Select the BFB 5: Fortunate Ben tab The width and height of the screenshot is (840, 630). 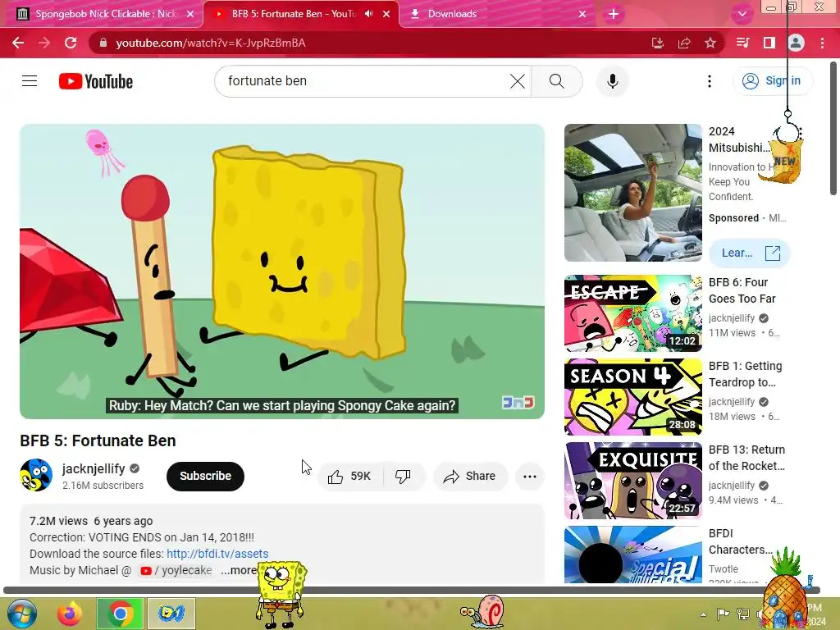click(x=293, y=14)
